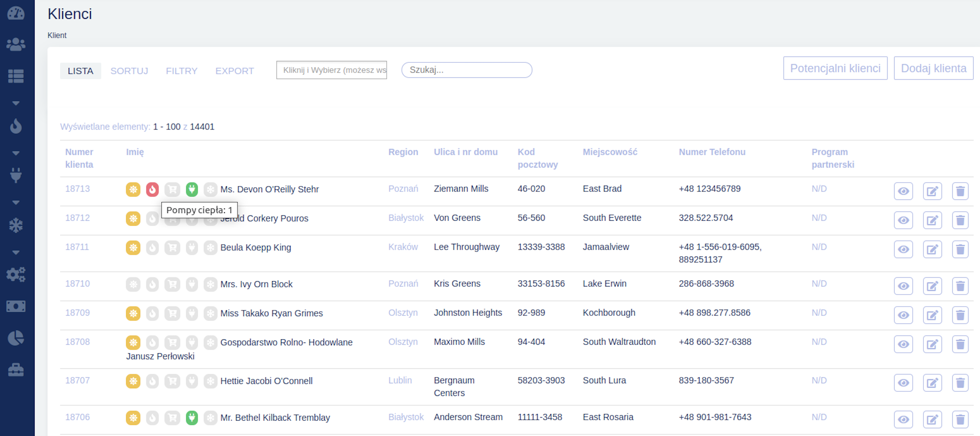The width and height of the screenshot is (980, 436).
Task: Click the red flame icon for Ms. Devon O'Reilly Stehr
Action: 152,189
